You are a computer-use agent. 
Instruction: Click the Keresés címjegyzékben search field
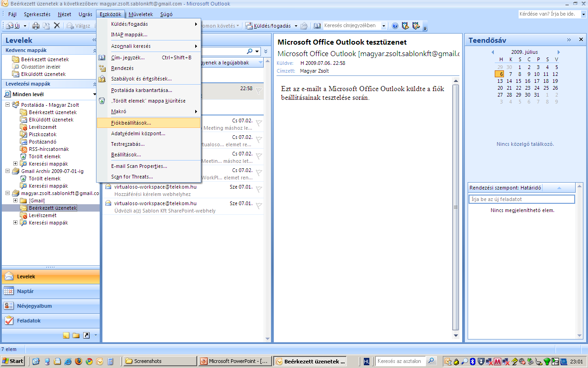tap(351, 26)
